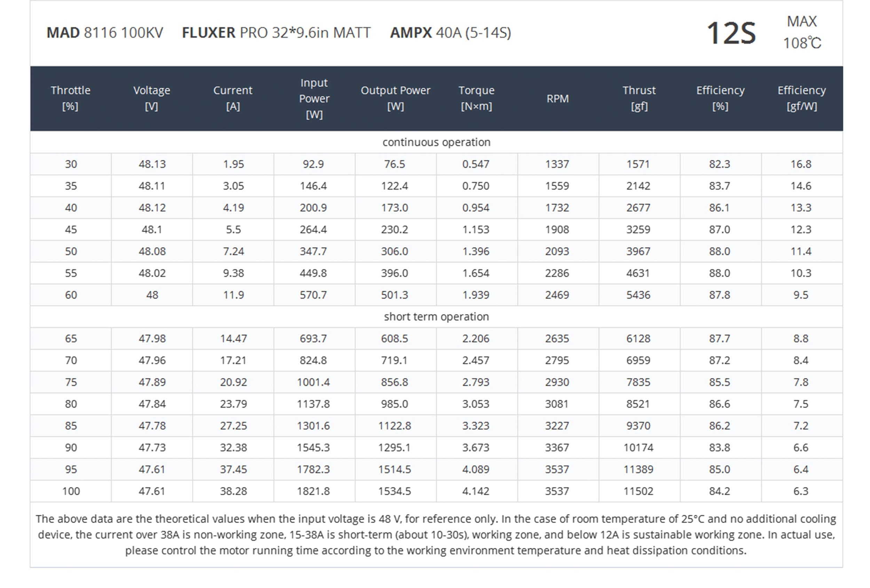Click the Thrust [gf] column header

pyautogui.click(x=639, y=98)
